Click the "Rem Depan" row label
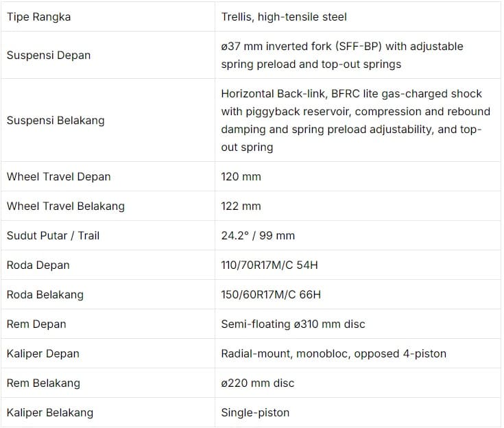The height and width of the screenshot is (428, 504). (36, 324)
